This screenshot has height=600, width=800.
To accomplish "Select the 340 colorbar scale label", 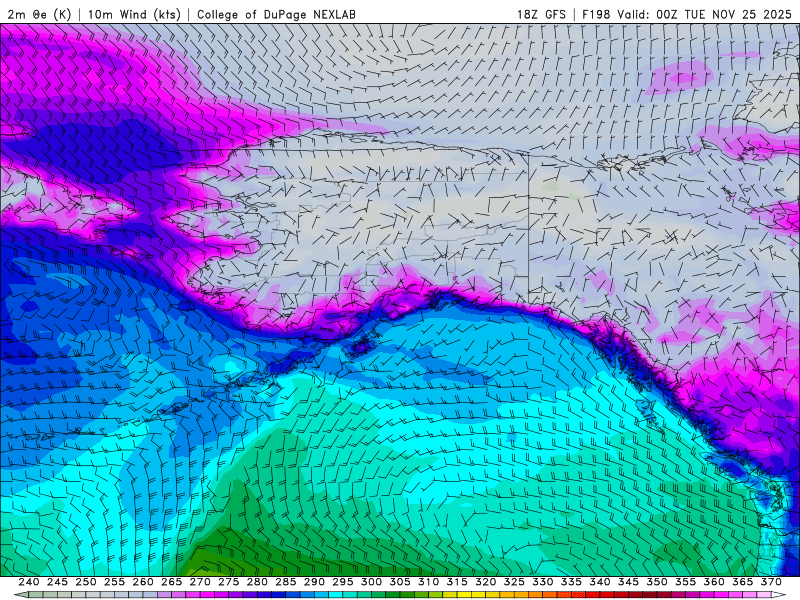I will coord(600,582).
